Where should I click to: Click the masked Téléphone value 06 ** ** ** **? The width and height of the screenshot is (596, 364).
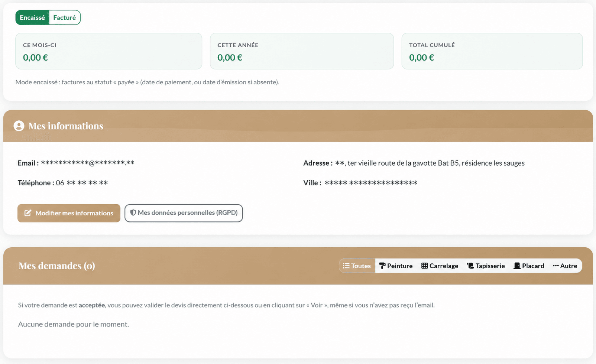coord(82,183)
